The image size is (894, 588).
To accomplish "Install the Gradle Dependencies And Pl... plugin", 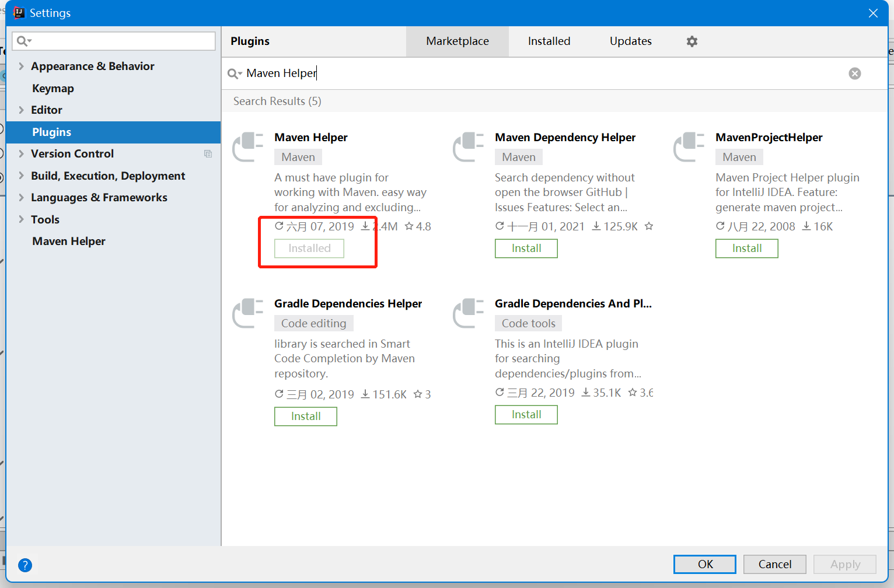I will click(x=526, y=415).
